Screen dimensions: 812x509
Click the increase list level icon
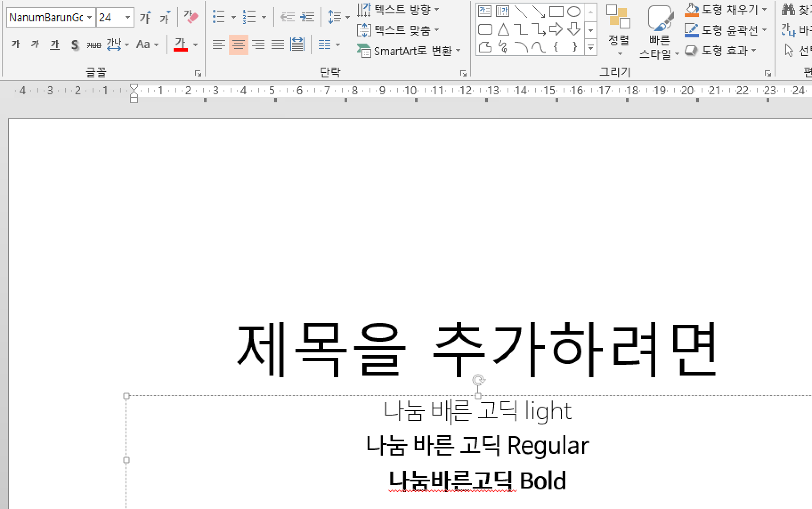click(x=307, y=17)
